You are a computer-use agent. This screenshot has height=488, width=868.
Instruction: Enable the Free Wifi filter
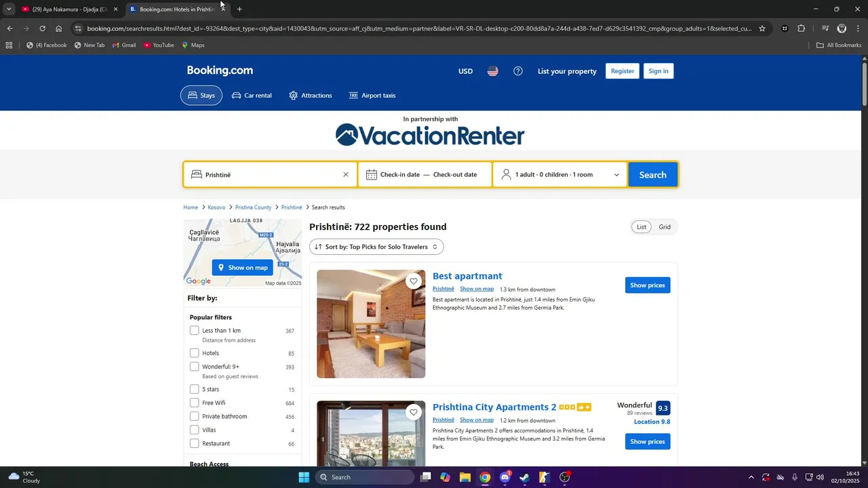195,403
